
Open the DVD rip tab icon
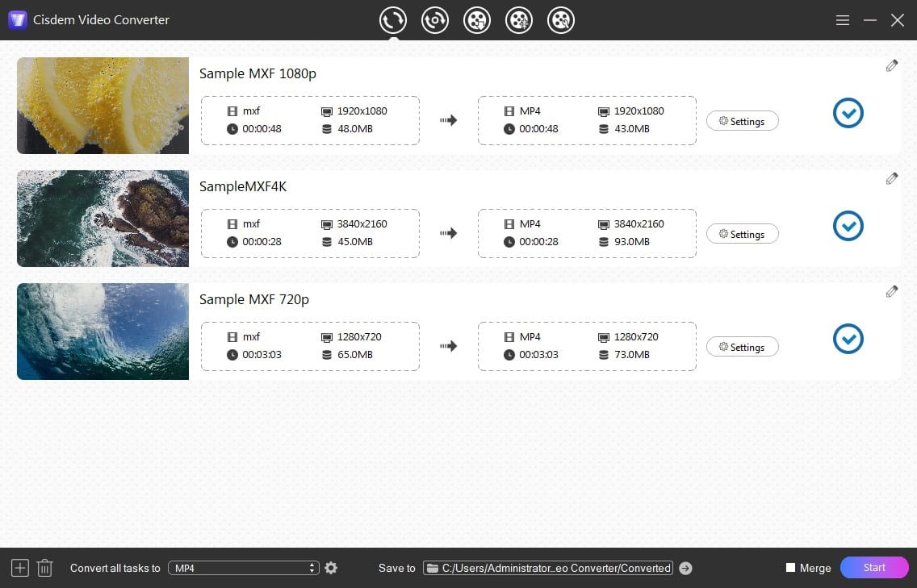(x=435, y=20)
